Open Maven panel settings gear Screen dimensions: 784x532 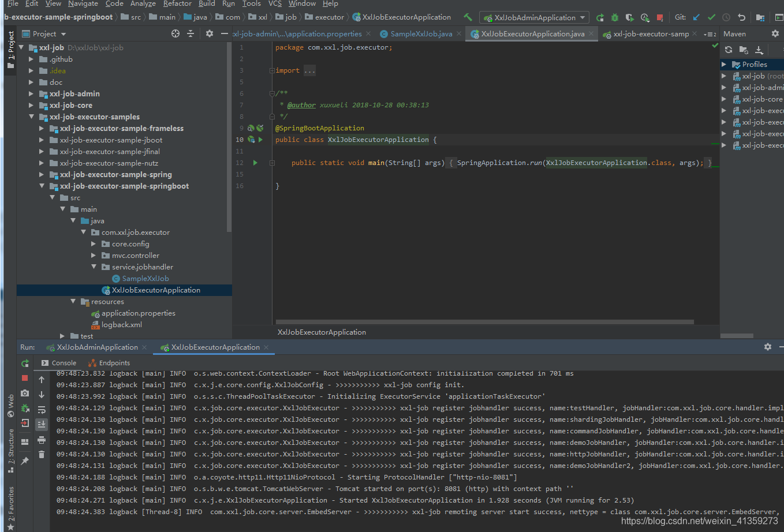(x=776, y=34)
